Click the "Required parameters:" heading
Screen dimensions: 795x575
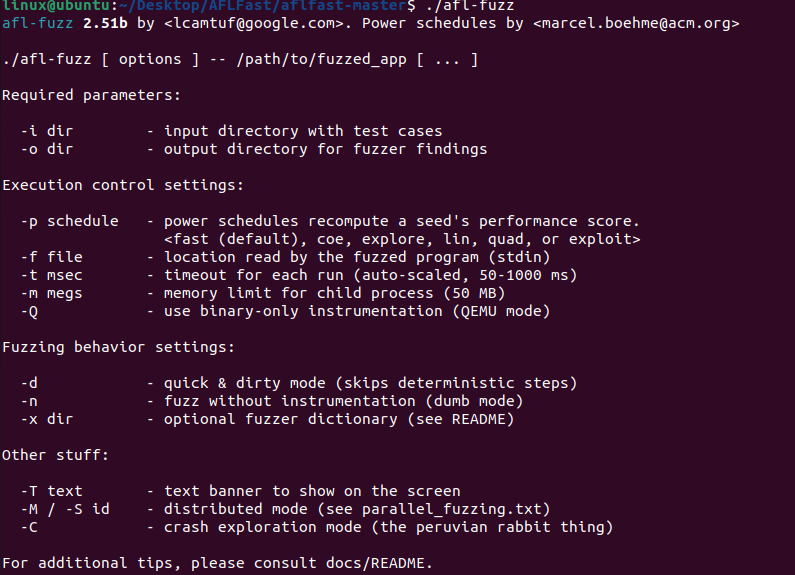pos(92,95)
